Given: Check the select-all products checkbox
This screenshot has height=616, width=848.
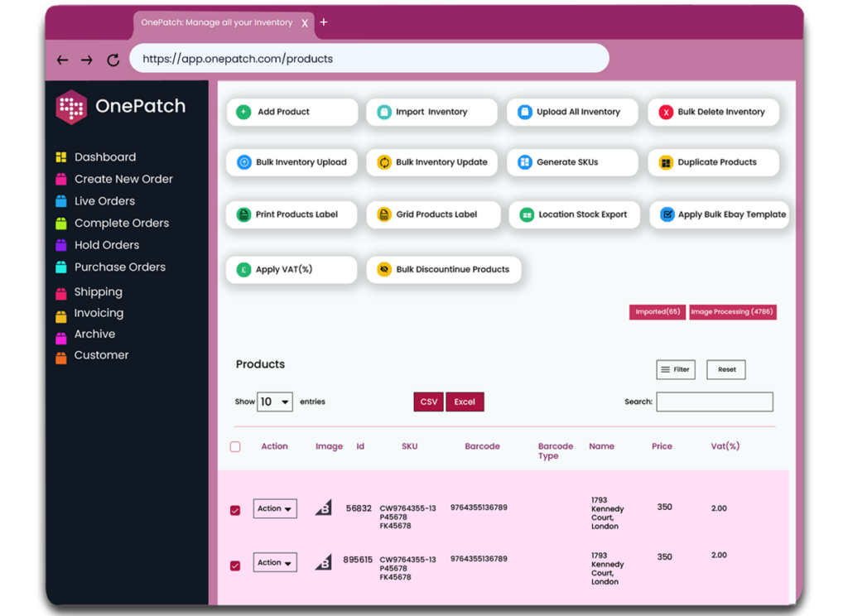Looking at the screenshot, I should point(235,445).
